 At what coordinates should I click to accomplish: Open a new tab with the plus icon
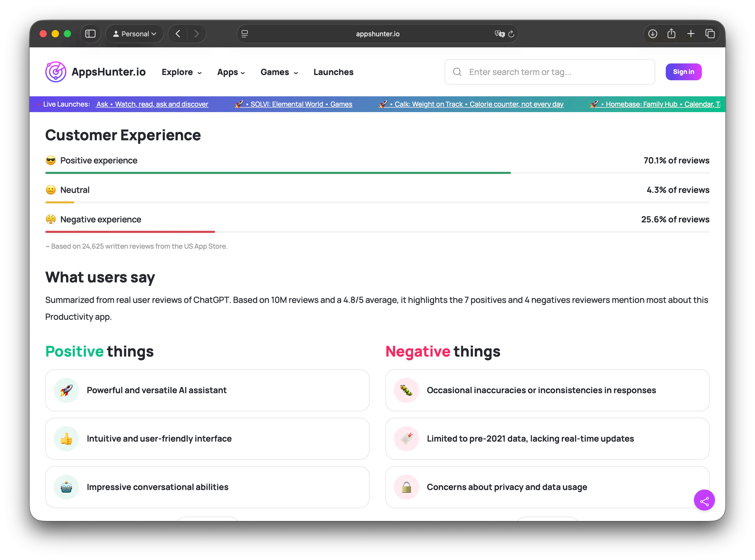[x=691, y=34]
